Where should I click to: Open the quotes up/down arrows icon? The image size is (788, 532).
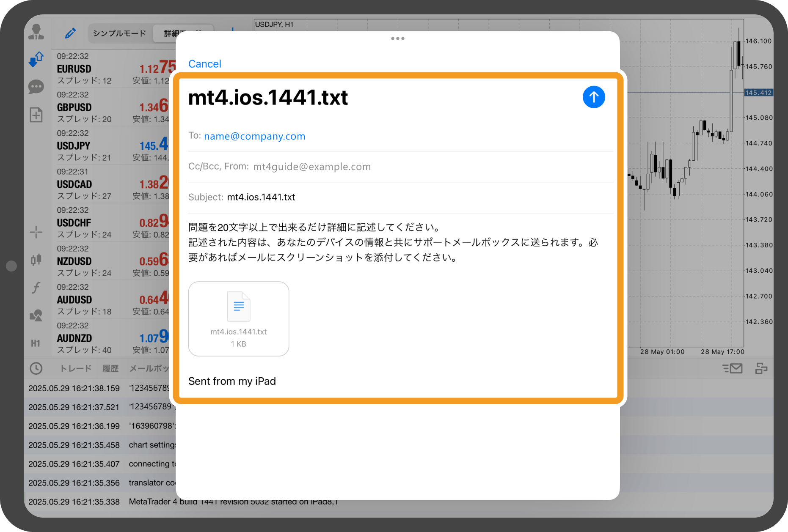tap(36, 60)
